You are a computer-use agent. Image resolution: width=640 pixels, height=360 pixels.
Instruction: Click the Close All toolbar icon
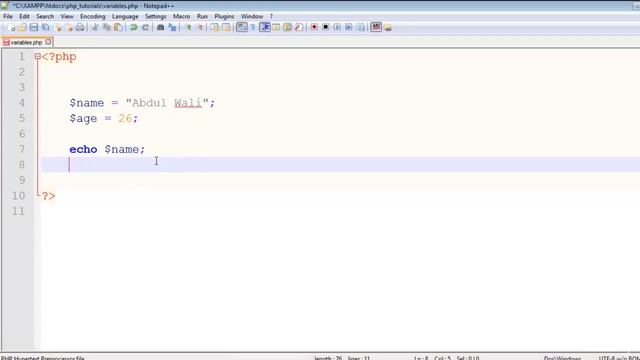pos(69,27)
